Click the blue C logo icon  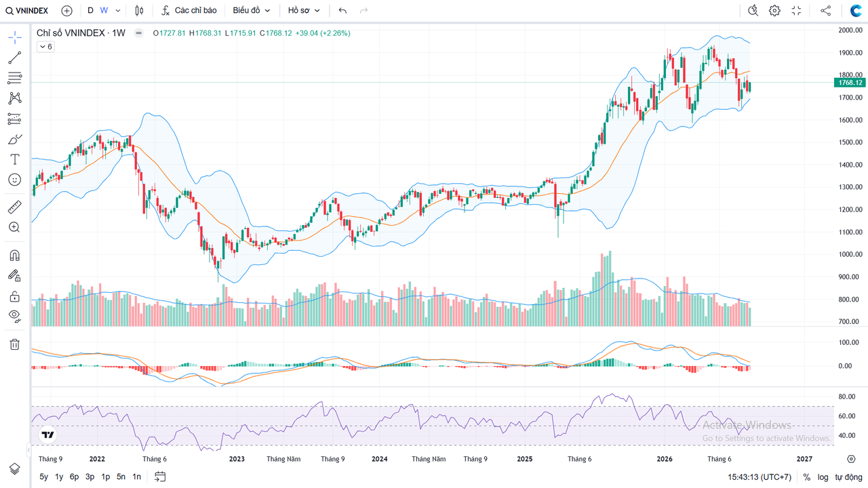[855, 11]
